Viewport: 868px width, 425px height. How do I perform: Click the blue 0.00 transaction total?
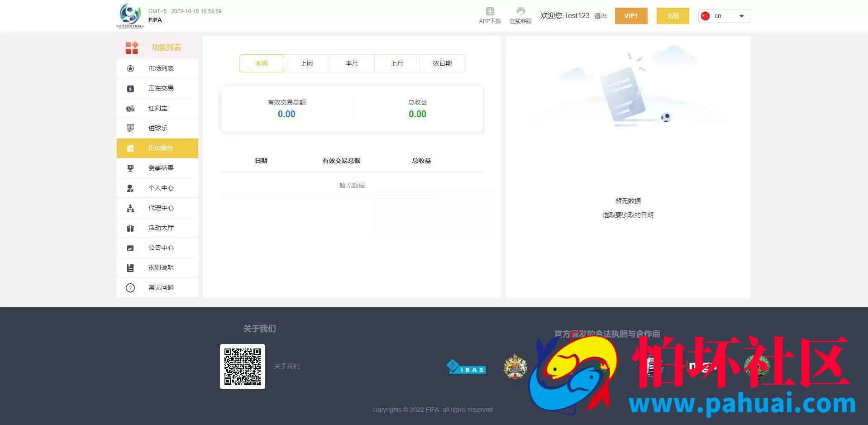click(x=286, y=114)
